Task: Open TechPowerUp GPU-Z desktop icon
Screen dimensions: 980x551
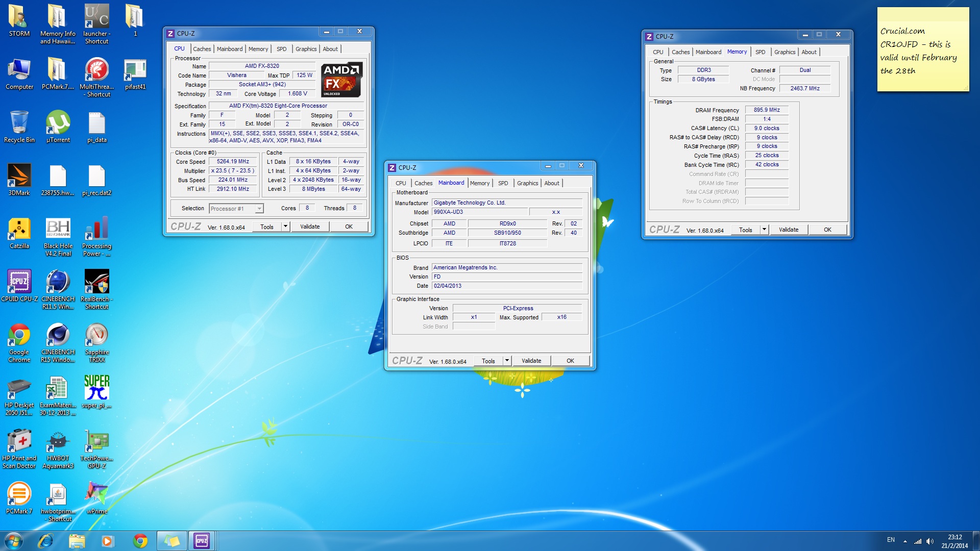Action: (x=96, y=449)
